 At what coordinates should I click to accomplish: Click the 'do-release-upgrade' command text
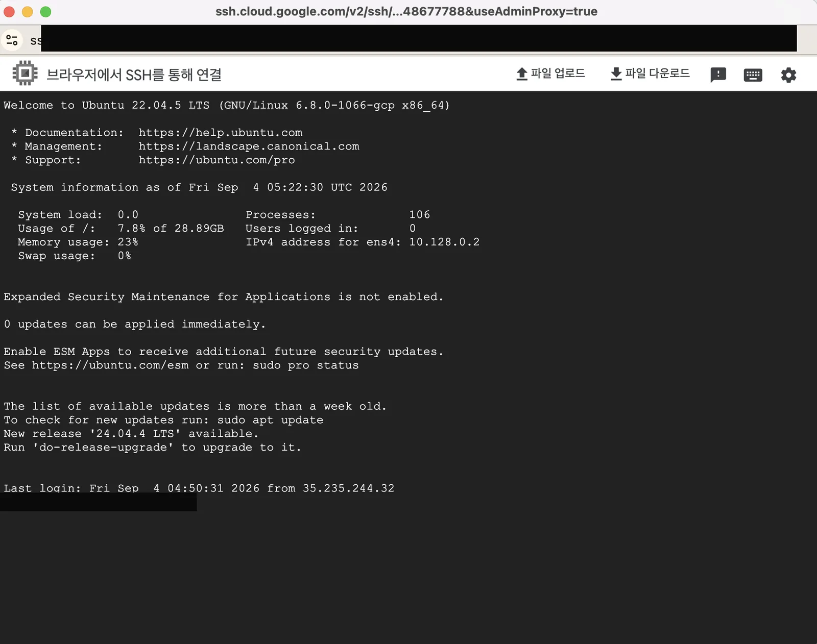(x=103, y=448)
